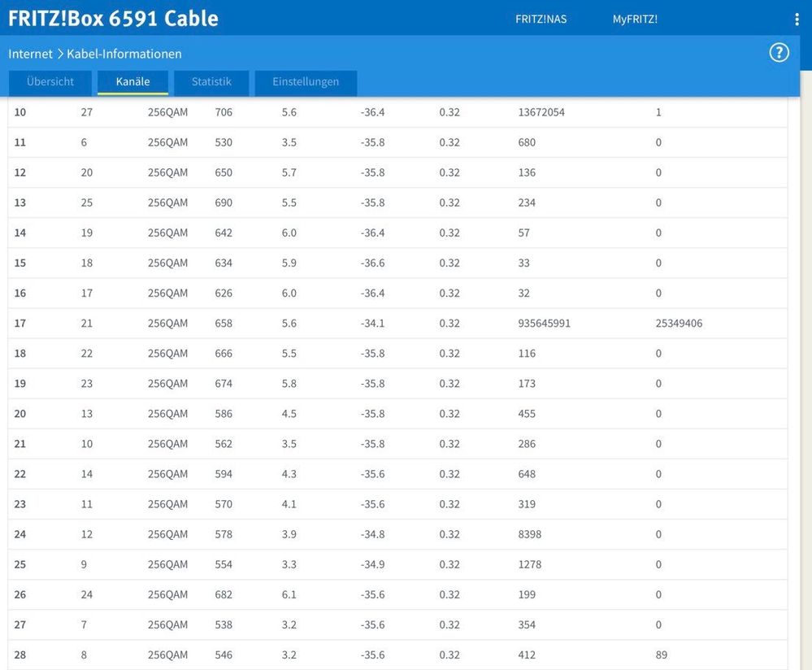Click the value 319 in row 23
This screenshot has width=812, height=670.
tap(527, 504)
